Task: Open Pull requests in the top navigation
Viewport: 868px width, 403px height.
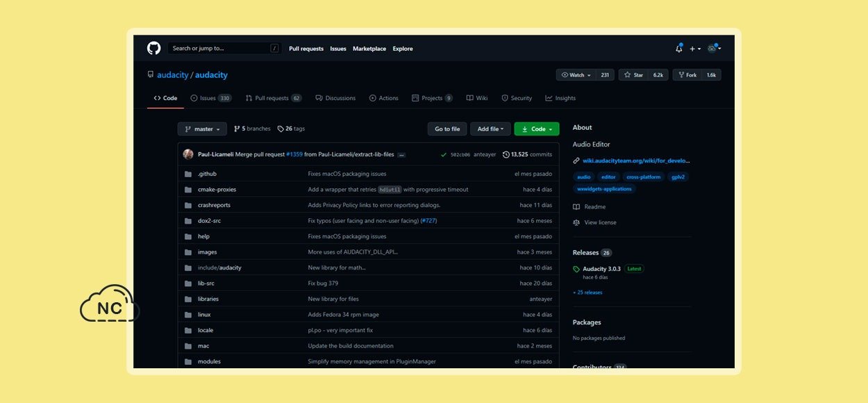Action: click(306, 49)
